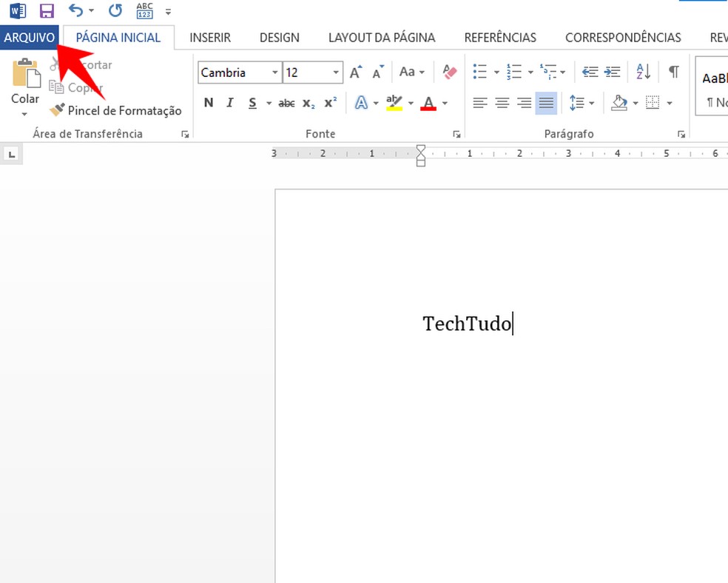This screenshot has width=728, height=583.
Task: Click the Save icon in quick access toolbar
Action: click(x=47, y=11)
